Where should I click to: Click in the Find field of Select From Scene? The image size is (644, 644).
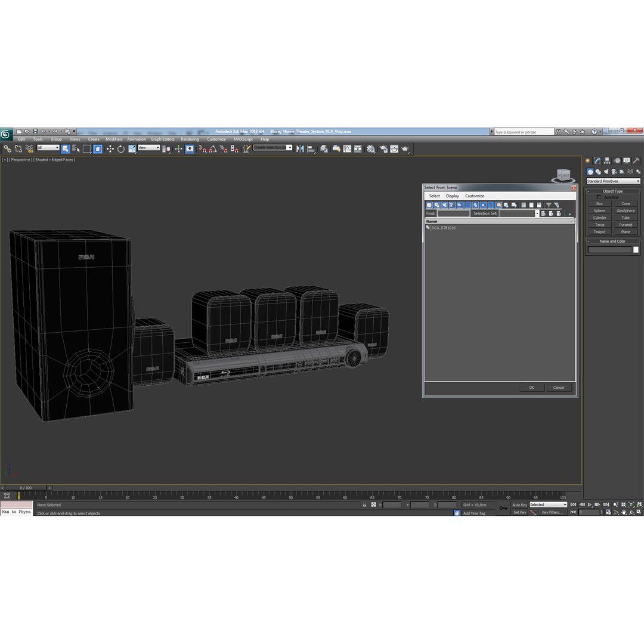pyautogui.click(x=453, y=213)
